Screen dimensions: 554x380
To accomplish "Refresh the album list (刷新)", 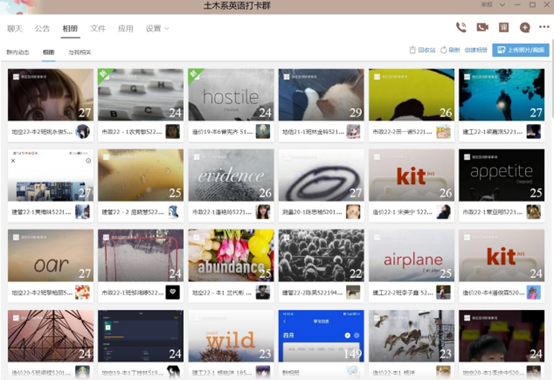I will [x=450, y=50].
